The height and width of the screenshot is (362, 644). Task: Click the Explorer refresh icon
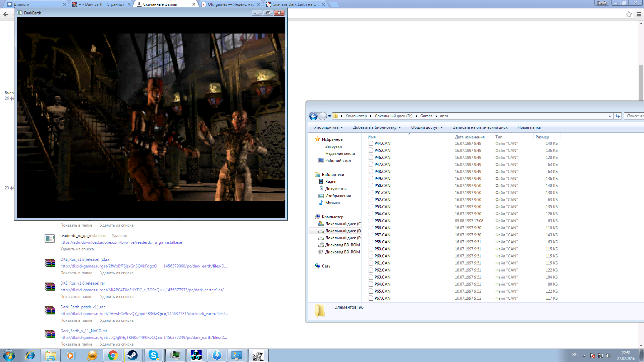point(618,116)
